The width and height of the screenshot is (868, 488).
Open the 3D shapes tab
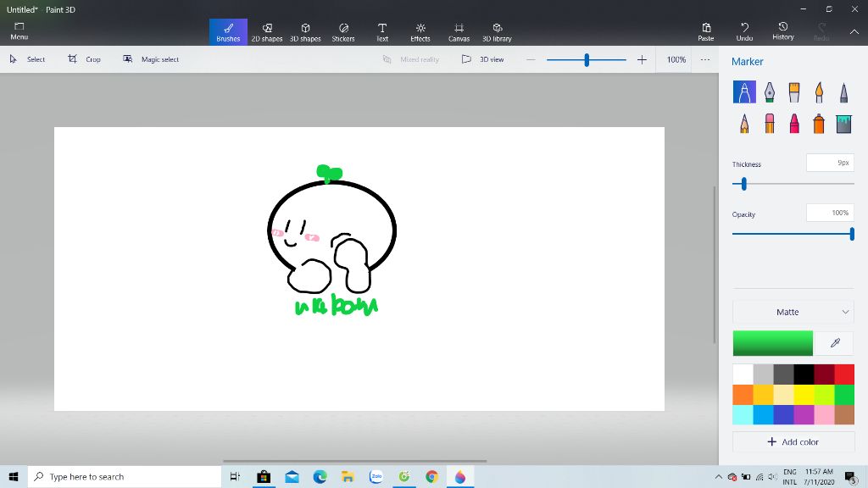(305, 32)
